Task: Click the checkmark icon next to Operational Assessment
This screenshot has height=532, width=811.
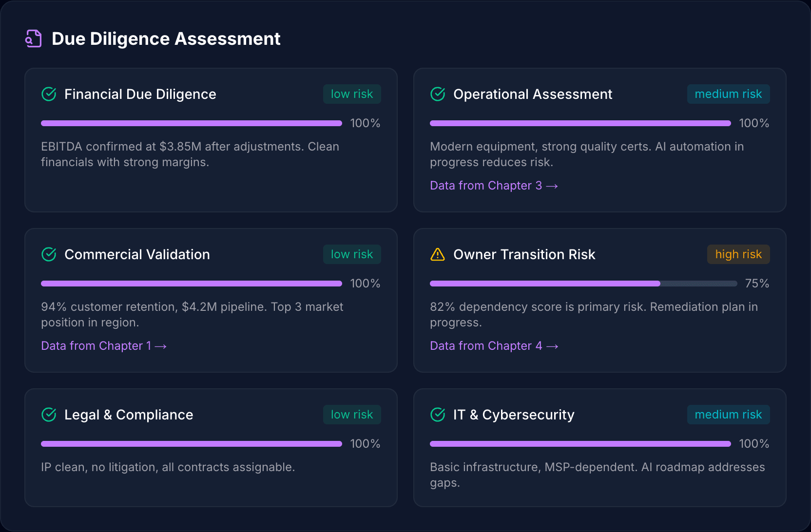Action: point(438,94)
